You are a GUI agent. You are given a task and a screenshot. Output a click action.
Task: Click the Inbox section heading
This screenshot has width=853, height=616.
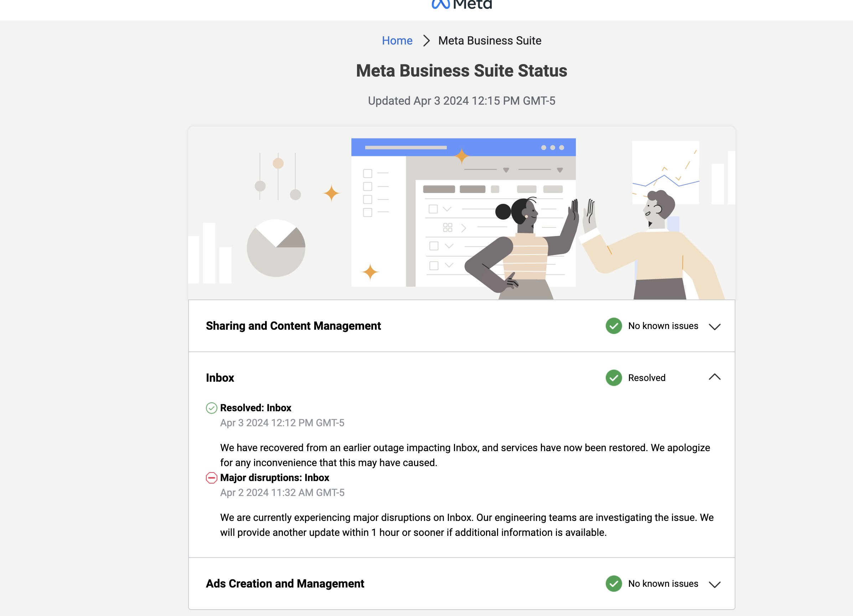pyautogui.click(x=219, y=378)
